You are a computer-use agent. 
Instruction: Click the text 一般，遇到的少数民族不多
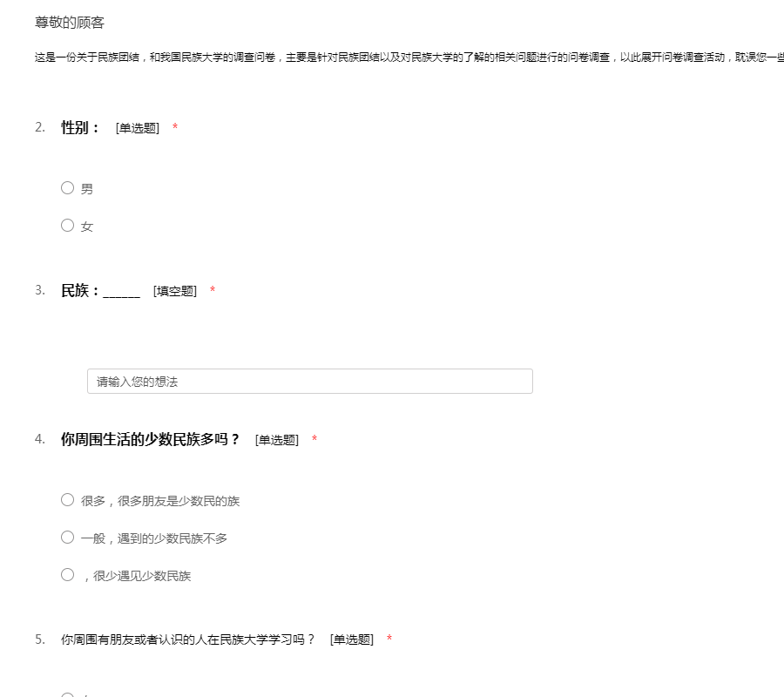point(154,538)
